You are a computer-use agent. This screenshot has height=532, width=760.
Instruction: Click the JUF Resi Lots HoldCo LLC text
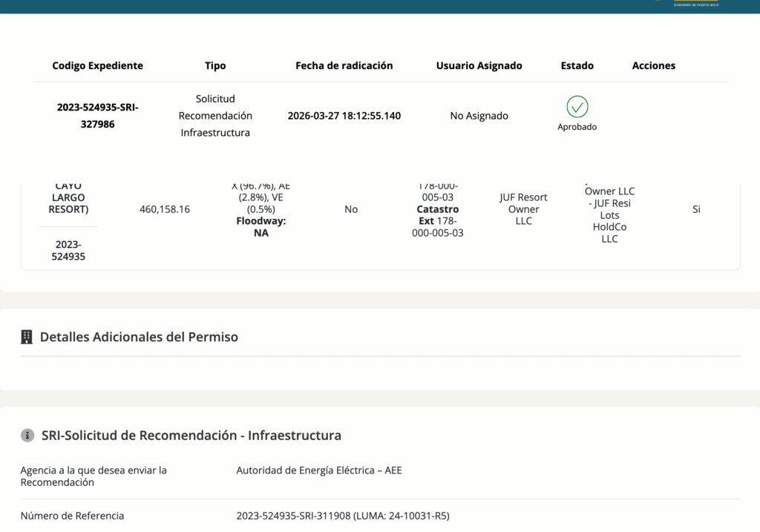pyautogui.click(x=610, y=221)
